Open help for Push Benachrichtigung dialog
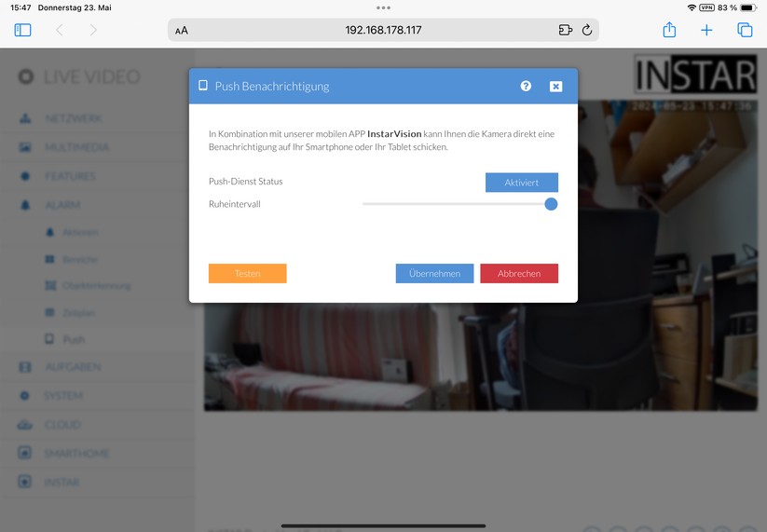Screen dimensions: 767x532 (526, 86)
